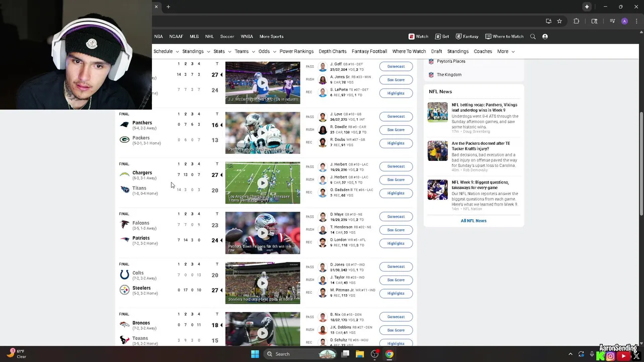Play the Chargers vs Titans highlights video
The height and width of the screenshot is (362, 644).
pos(263,183)
